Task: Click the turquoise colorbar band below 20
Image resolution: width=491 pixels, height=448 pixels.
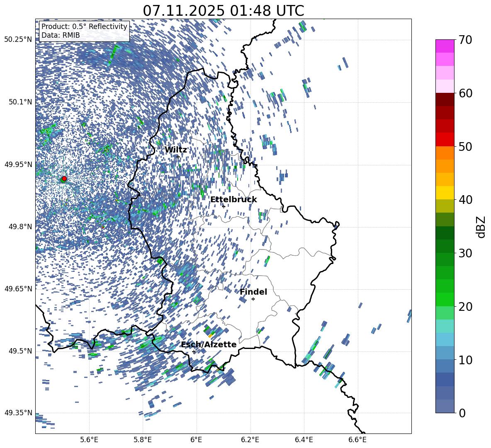Action: click(445, 326)
